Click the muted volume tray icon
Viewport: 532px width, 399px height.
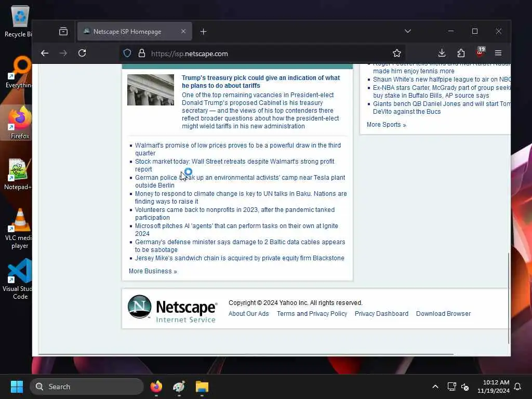tap(465, 387)
